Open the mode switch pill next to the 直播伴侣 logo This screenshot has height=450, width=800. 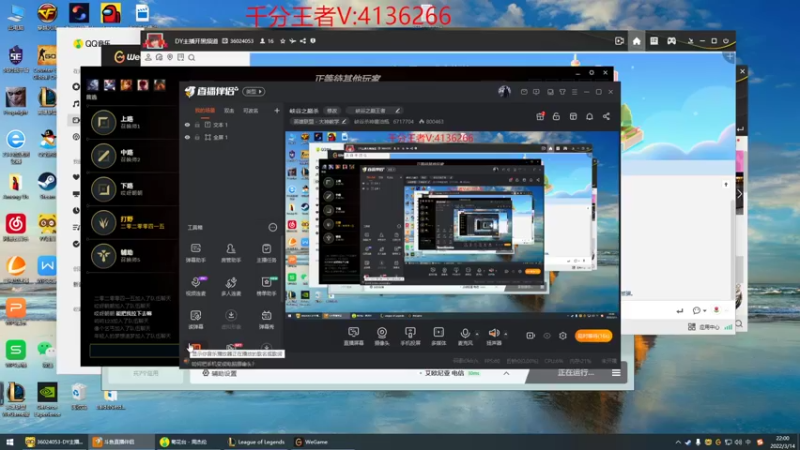[254, 91]
